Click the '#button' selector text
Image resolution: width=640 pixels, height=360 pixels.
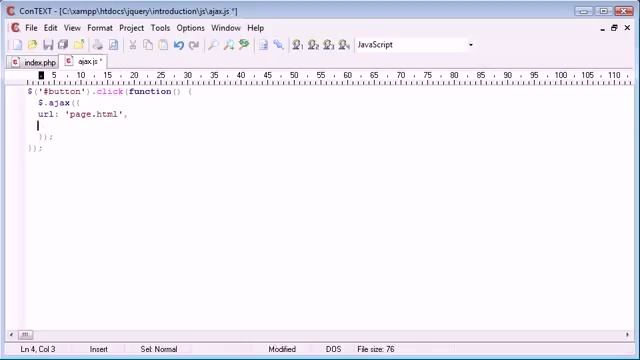(x=62, y=91)
